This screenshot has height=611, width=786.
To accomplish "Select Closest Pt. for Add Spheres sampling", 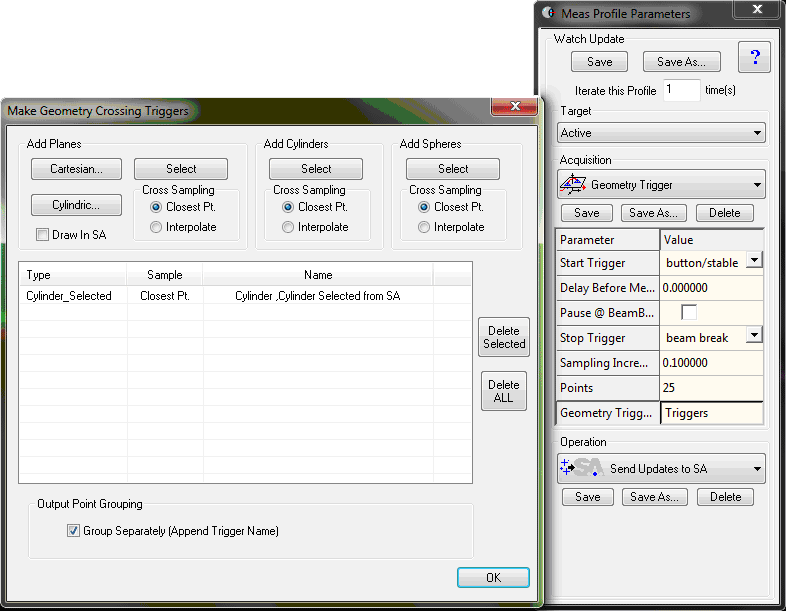I will pos(424,207).
